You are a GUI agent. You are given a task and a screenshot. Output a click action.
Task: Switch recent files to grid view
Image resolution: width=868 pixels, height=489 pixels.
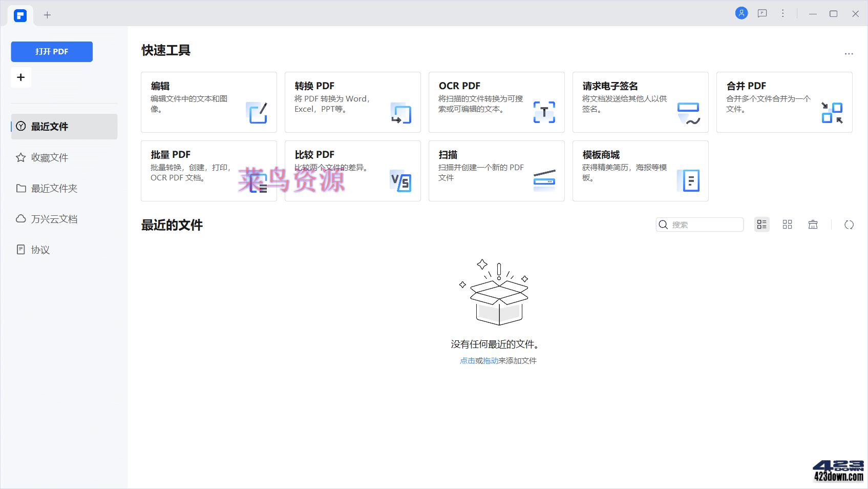coord(787,225)
